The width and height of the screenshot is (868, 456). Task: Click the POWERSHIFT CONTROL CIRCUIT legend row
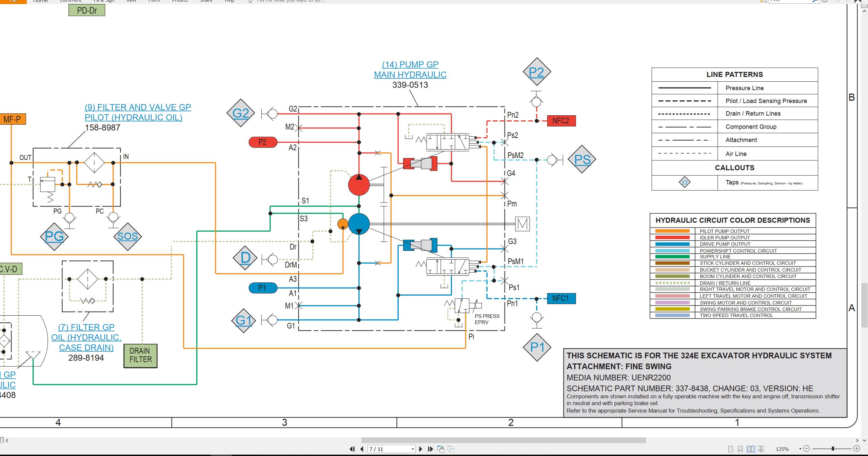[x=733, y=251]
